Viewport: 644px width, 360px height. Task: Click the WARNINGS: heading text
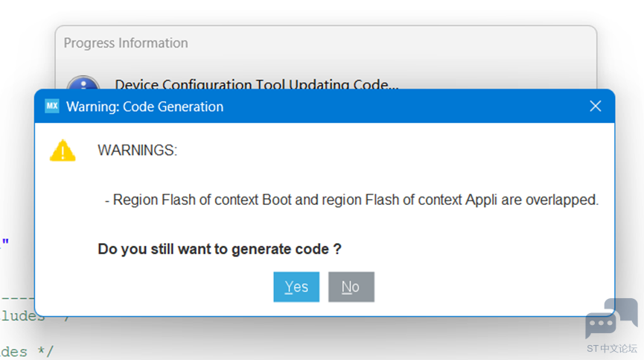click(x=137, y=151)
